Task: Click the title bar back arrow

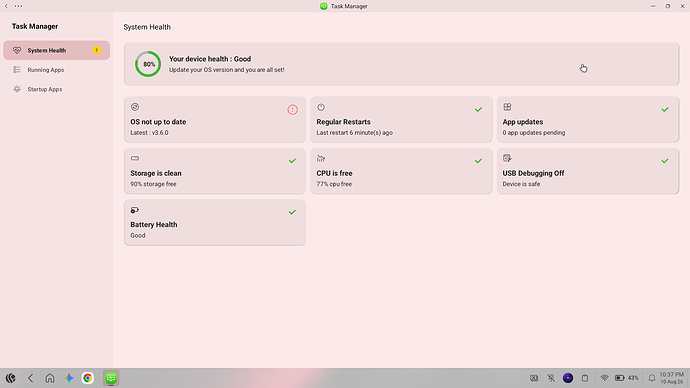Action: (6, 6)
